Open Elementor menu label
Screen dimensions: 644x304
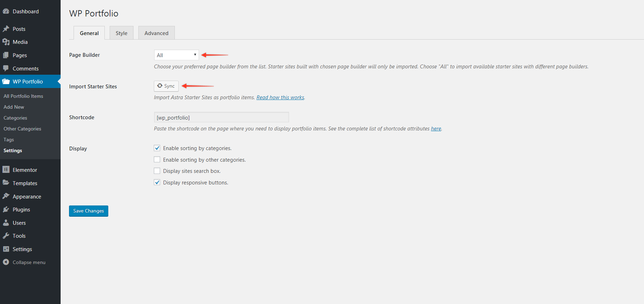(25, 170)
